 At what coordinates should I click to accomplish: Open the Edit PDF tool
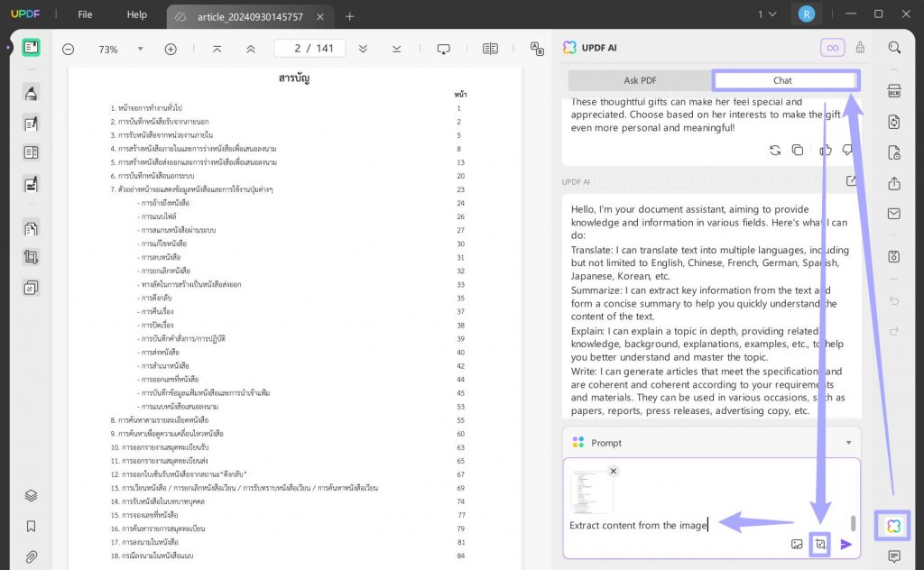(32, 124)
